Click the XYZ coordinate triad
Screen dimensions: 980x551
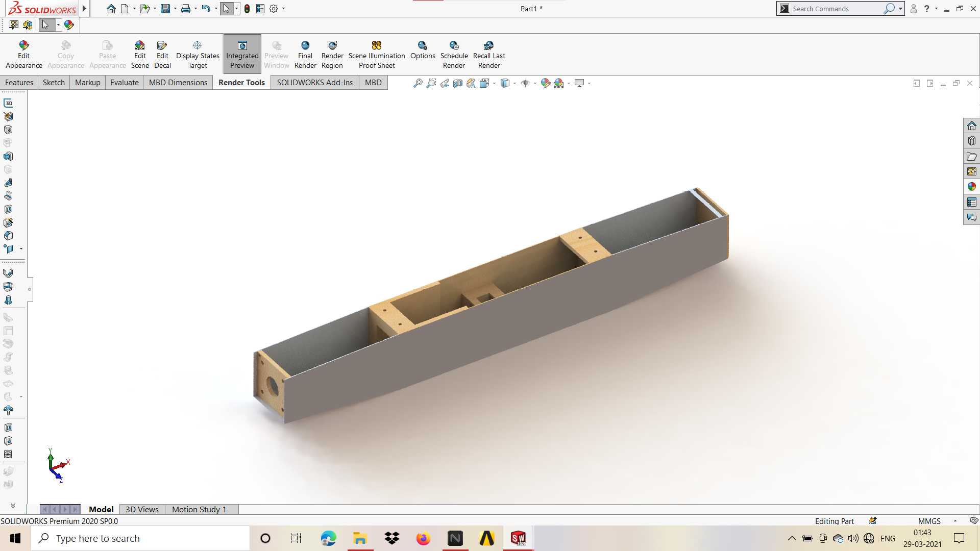pos(58,465)
